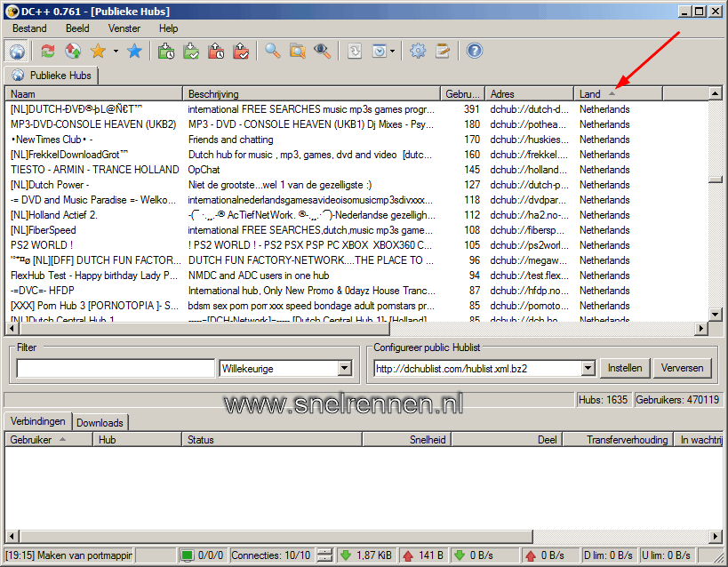Open Settings with the gear icon

(418, 51)
